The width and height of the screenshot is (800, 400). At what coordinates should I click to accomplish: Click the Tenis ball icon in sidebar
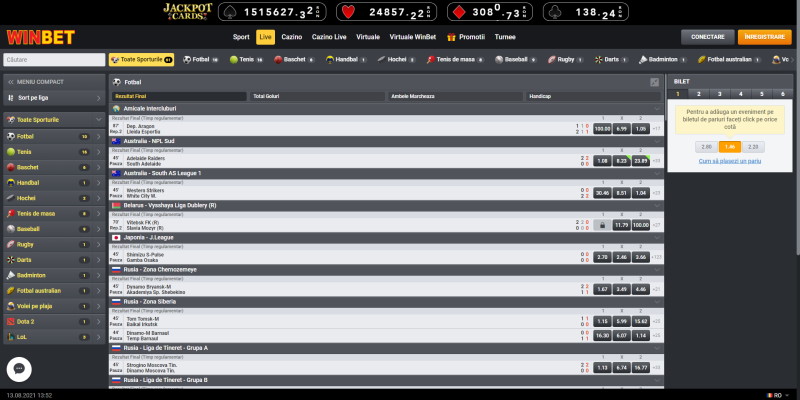click(11, 152)
